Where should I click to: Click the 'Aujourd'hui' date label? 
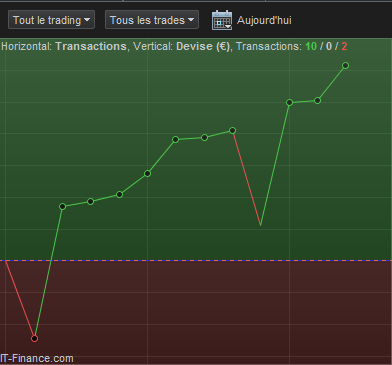[264, 20]
